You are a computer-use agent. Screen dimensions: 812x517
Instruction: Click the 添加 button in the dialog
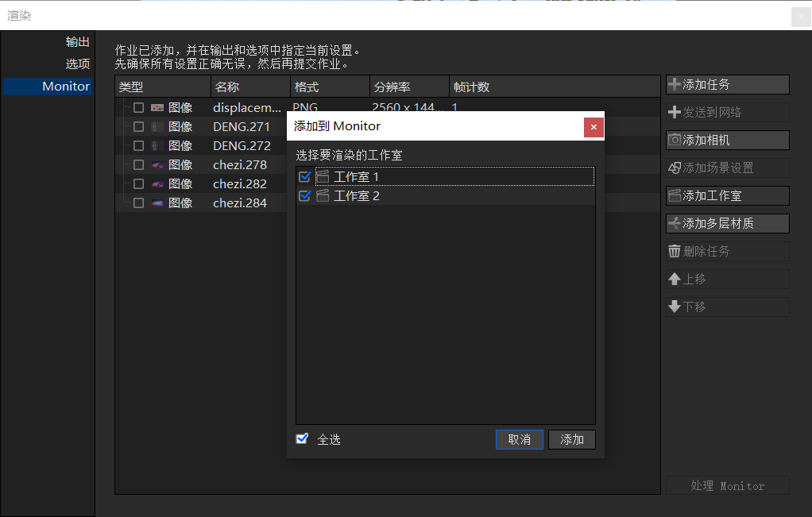(x=571, y=439)
